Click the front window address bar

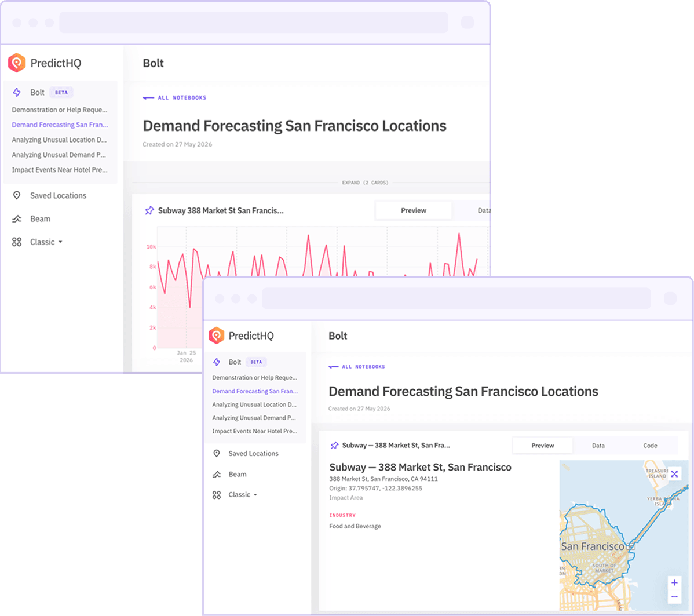tap(456, 298)
